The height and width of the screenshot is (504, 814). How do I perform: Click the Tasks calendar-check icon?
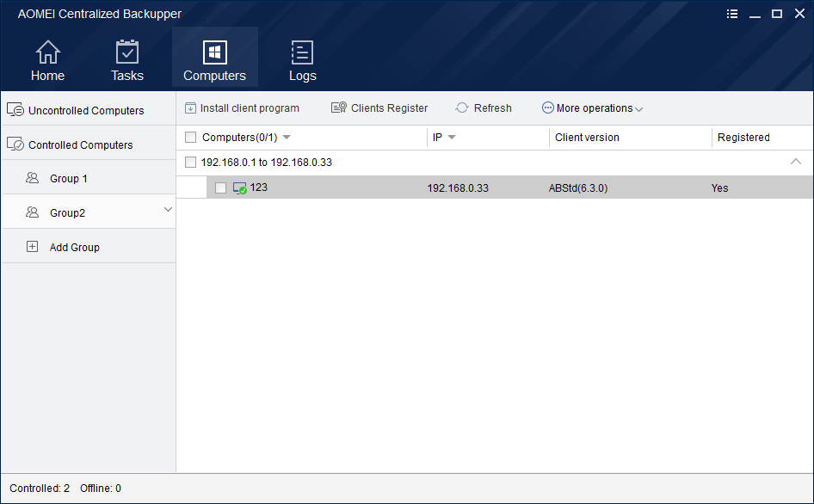(x=127, y=52)
